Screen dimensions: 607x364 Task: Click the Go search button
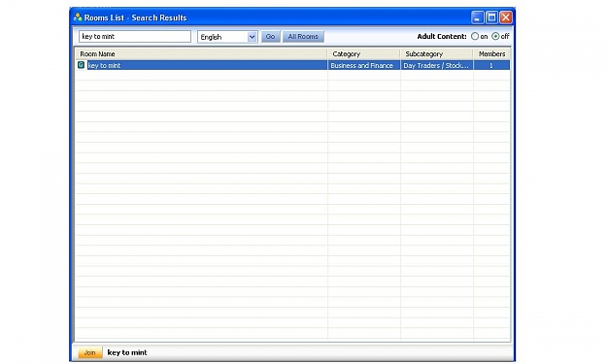tap(270, 37)
